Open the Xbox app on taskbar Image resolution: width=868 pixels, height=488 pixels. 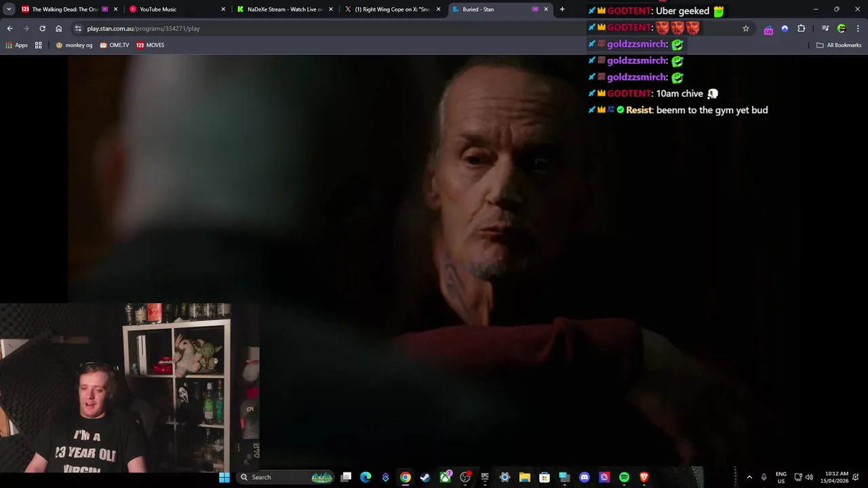pos(446,477)
